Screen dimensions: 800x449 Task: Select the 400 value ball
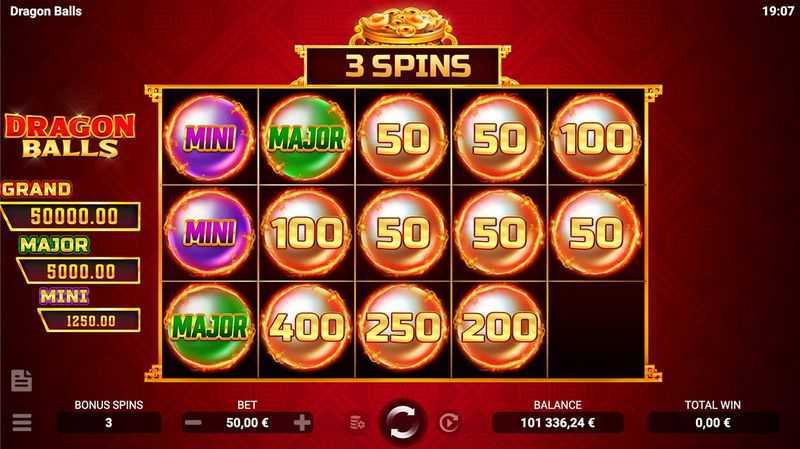[x=306, y=327]
